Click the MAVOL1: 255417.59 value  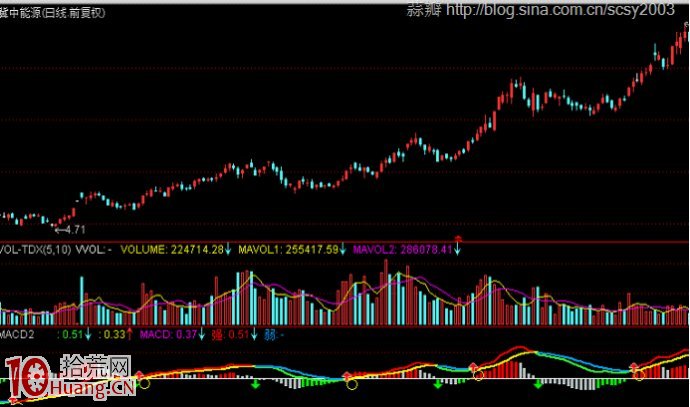[288, 249]
